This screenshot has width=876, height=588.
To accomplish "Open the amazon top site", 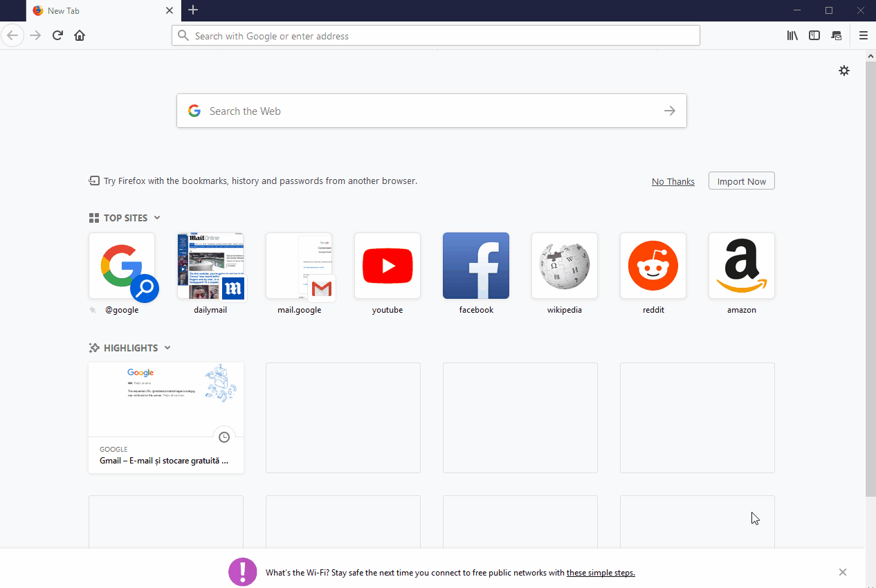I will pos(742,266).
